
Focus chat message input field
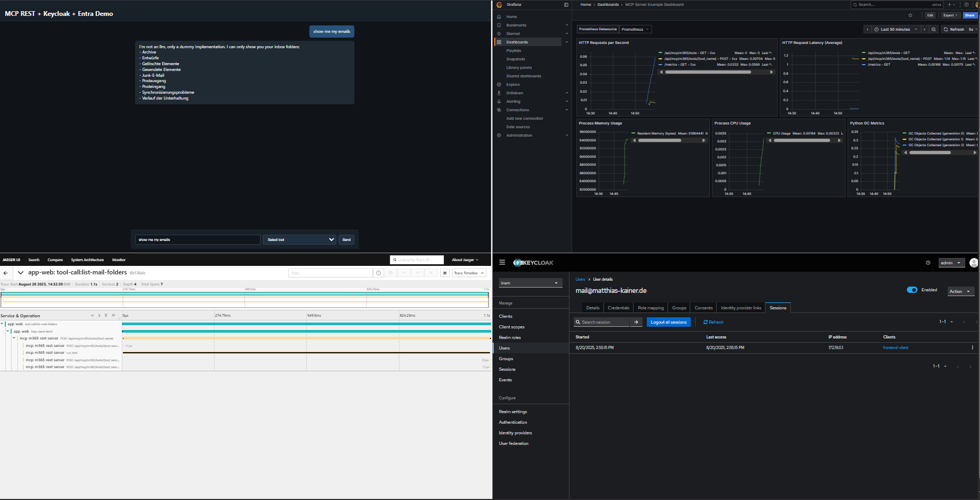coord(198,240)
